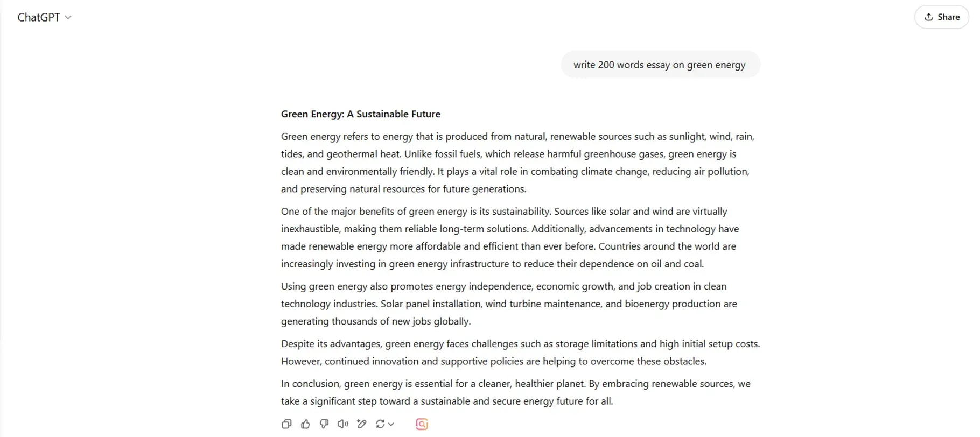Open the essay in canvas editor
Screen dimensions: 980x437
point(362,424)
